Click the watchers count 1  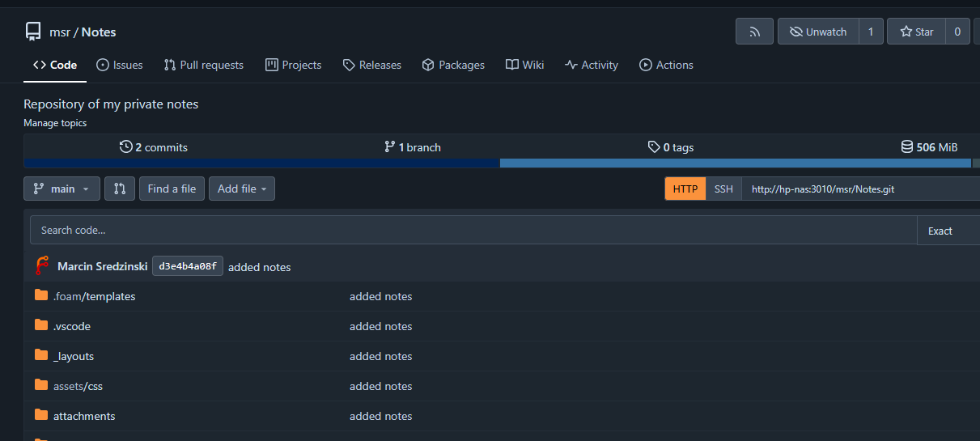871,32
